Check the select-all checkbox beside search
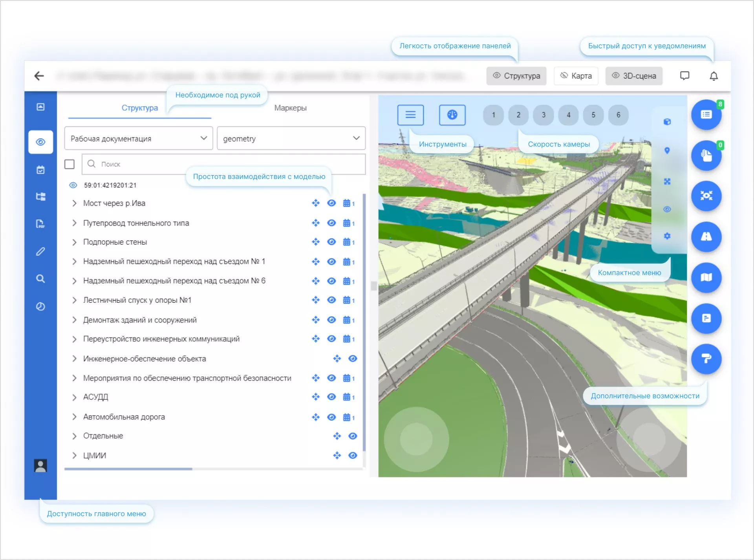Image resolution: width=754 pixels, height=560 pixels. point(70,164)
